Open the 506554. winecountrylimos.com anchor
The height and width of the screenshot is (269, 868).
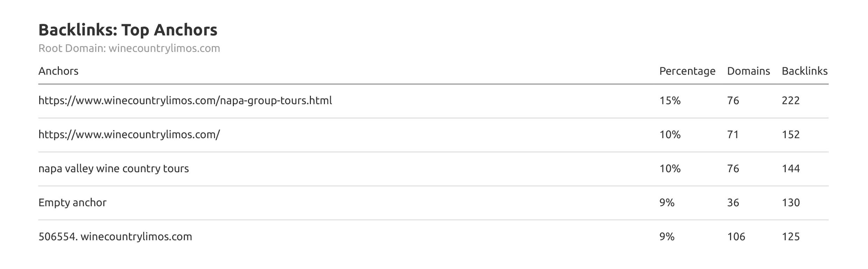pyautogui.click(x=115, y=237)
